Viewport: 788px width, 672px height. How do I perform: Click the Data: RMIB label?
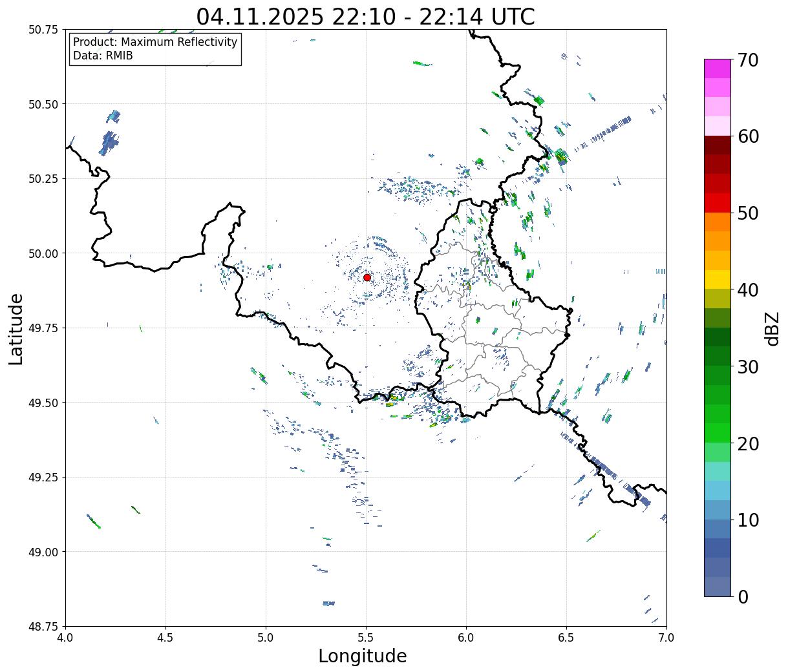pos(103,56)
